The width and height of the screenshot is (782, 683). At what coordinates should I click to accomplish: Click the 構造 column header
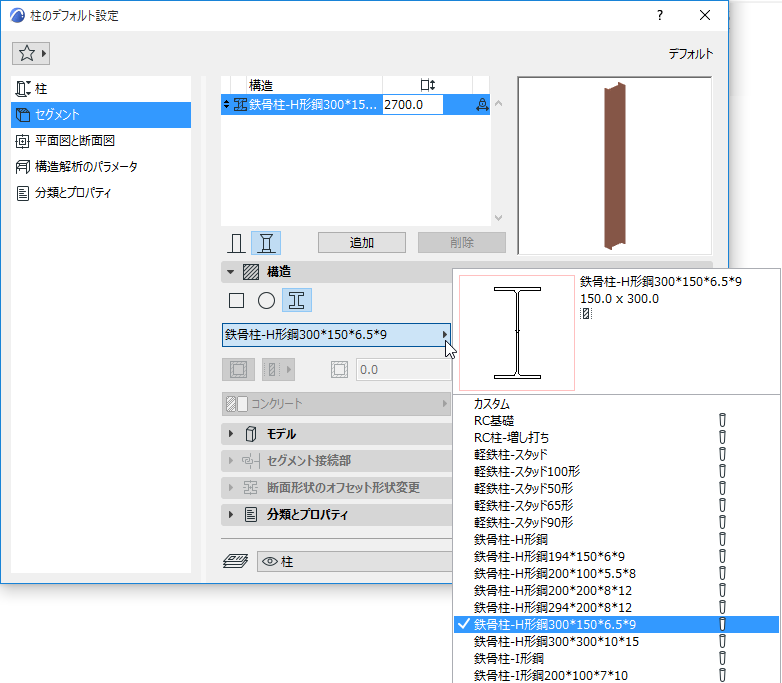tap(314, 85)
